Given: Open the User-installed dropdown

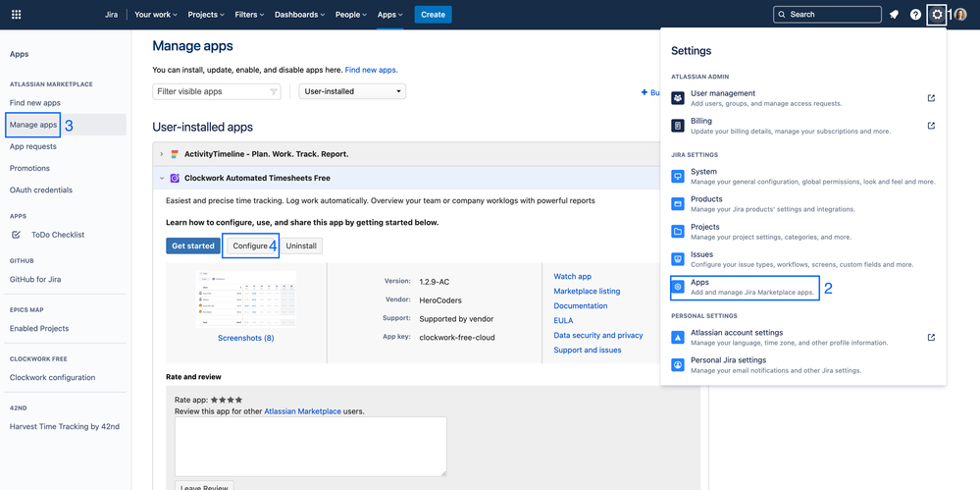Looking at the screenshot, I should (352, 91).
